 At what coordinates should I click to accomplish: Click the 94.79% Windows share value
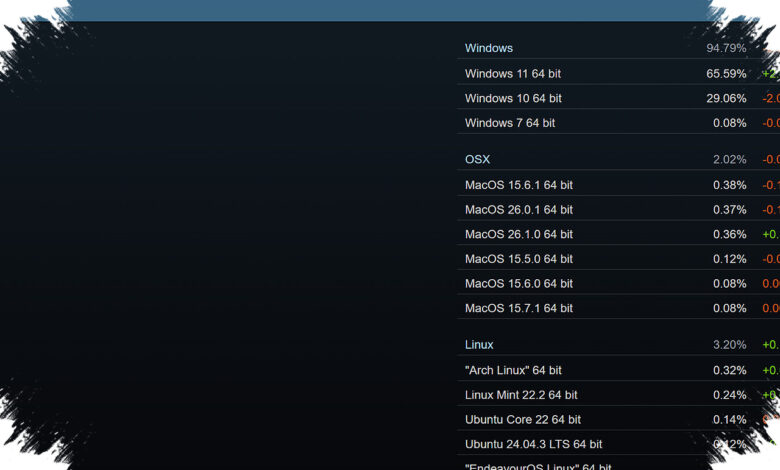click(x=726, y=48)
